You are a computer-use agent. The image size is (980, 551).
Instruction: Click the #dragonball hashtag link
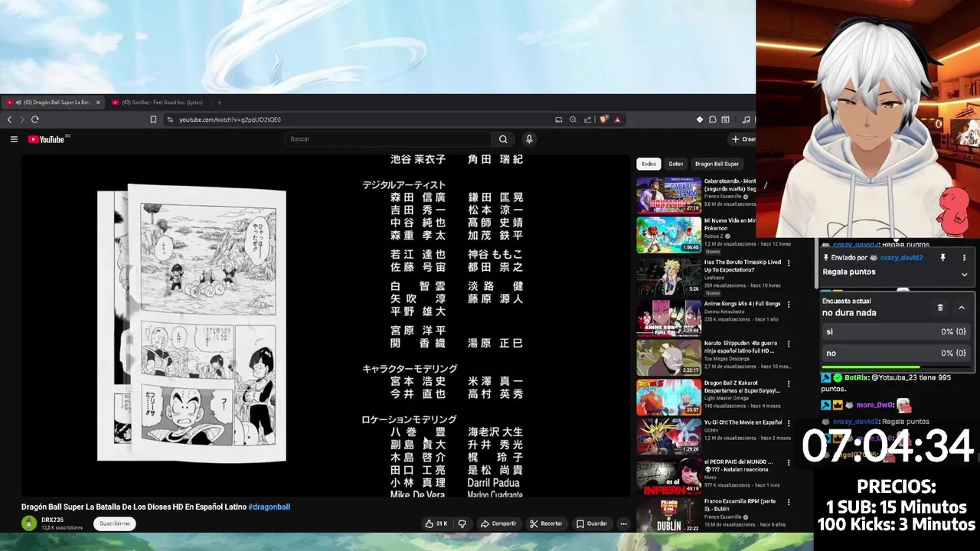tap(269, 507)
